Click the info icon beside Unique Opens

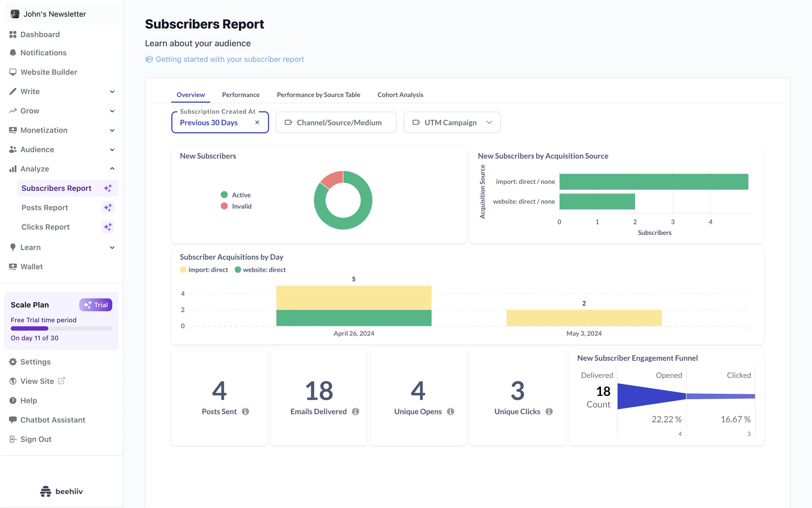[x=450, y=411]
